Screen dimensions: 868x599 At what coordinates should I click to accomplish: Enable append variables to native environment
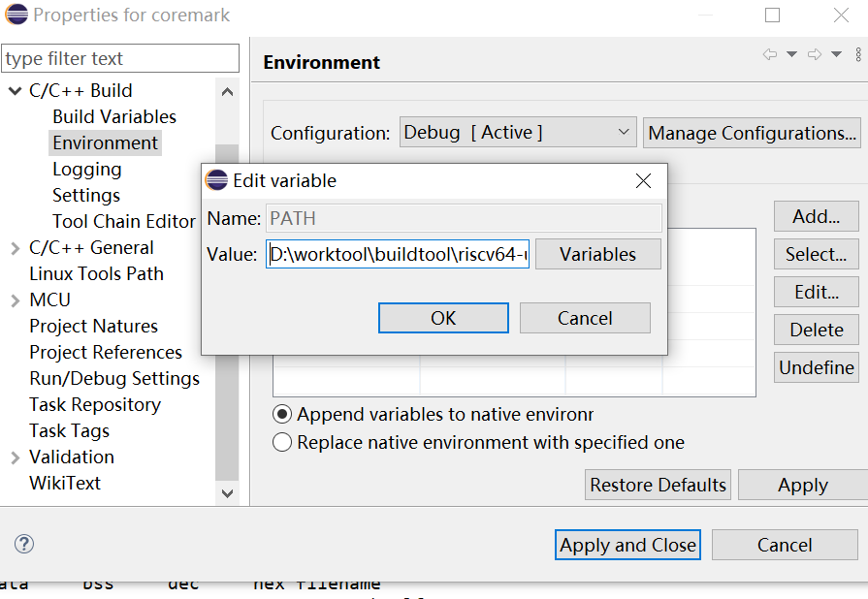point(281,414)
